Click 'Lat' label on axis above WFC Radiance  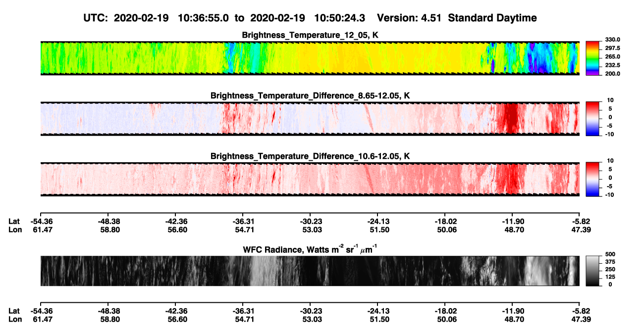click(14, 222)
